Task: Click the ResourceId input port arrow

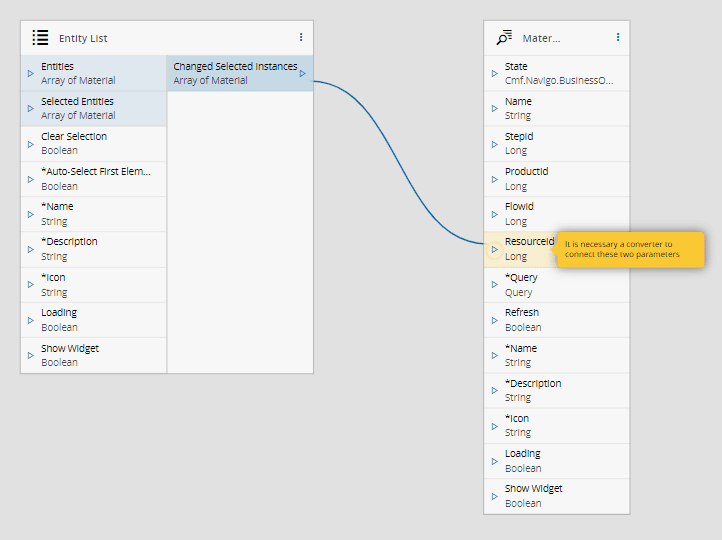Action: click(495, 249)
